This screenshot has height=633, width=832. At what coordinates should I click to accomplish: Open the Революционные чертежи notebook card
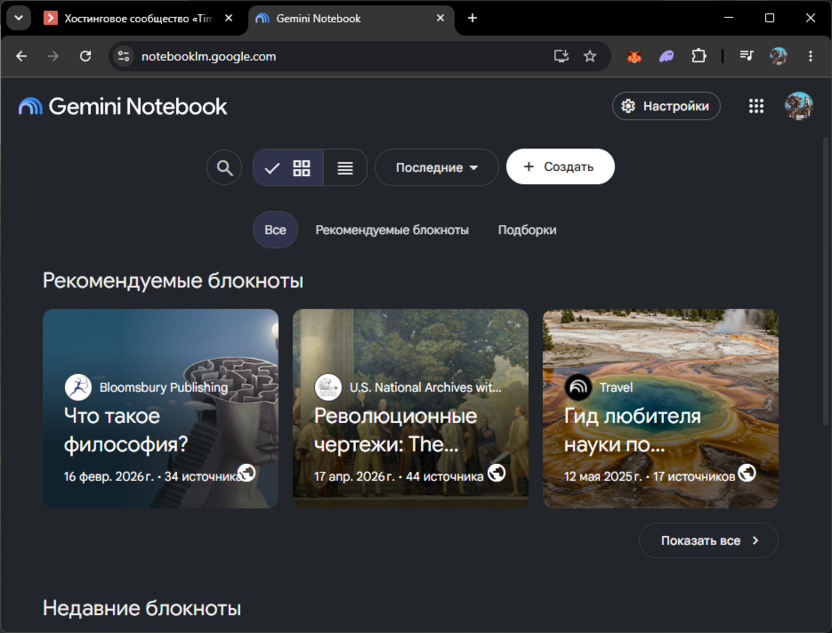point(410,409)
